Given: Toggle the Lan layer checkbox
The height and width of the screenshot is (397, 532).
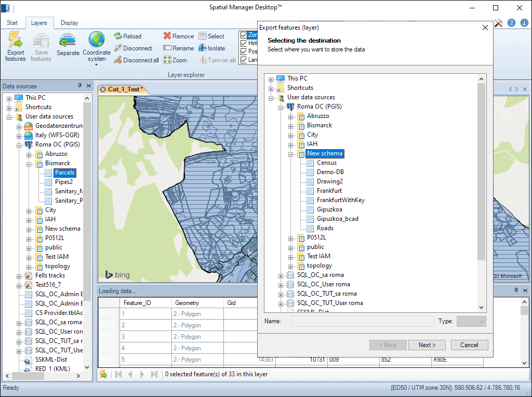Looking at the screenshot, I should click(x=244, y=60).
